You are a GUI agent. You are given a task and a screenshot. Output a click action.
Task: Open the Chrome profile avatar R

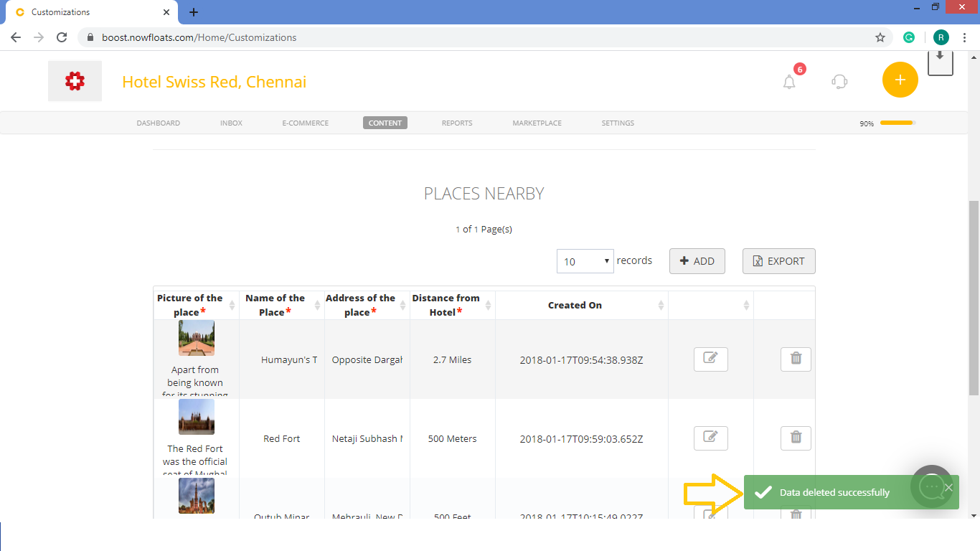[x=941, y=37]
